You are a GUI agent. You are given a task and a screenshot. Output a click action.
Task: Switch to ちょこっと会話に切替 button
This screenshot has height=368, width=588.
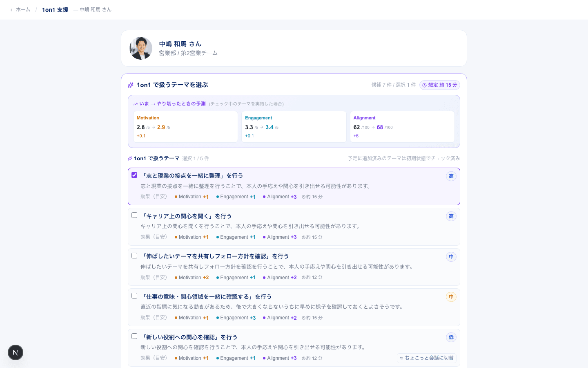coord(427,358)
